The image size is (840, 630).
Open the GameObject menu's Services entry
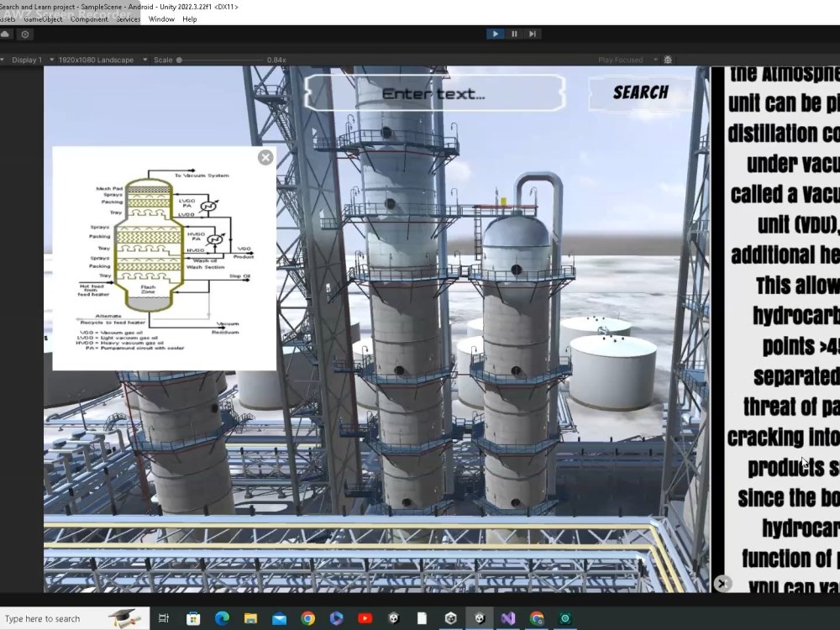pyautogui.click(x=128, y=18)
